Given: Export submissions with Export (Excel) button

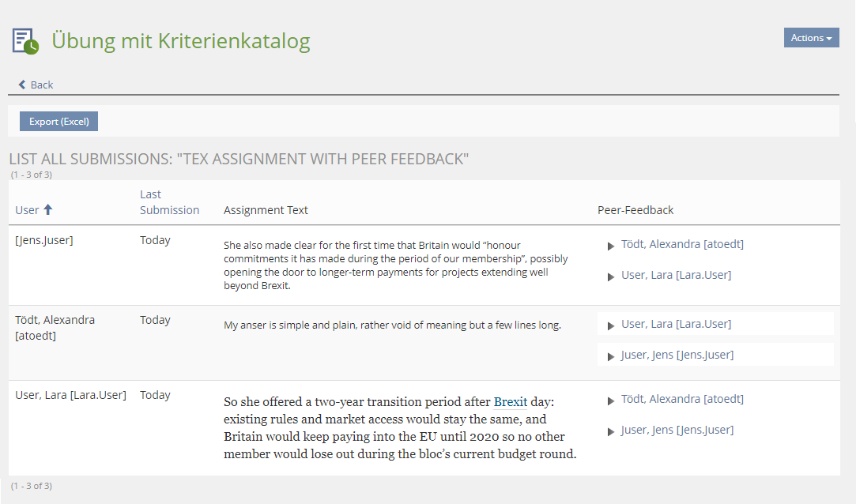Looking at the screenshot, I should click(x=58, y=122).
